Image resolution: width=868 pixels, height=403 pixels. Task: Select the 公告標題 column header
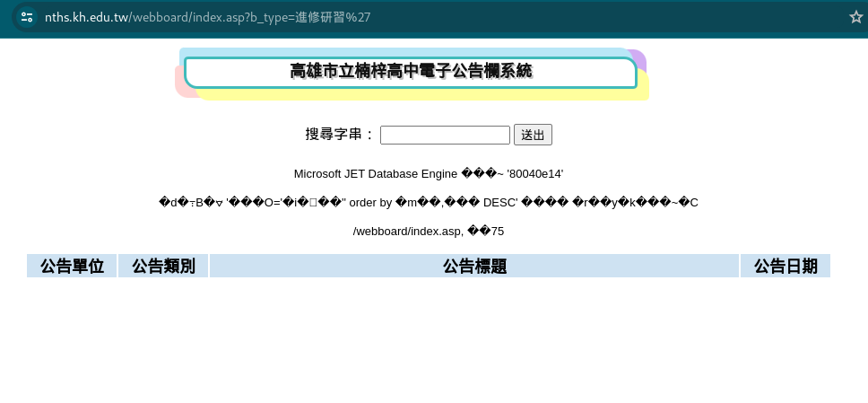(474, 266)
